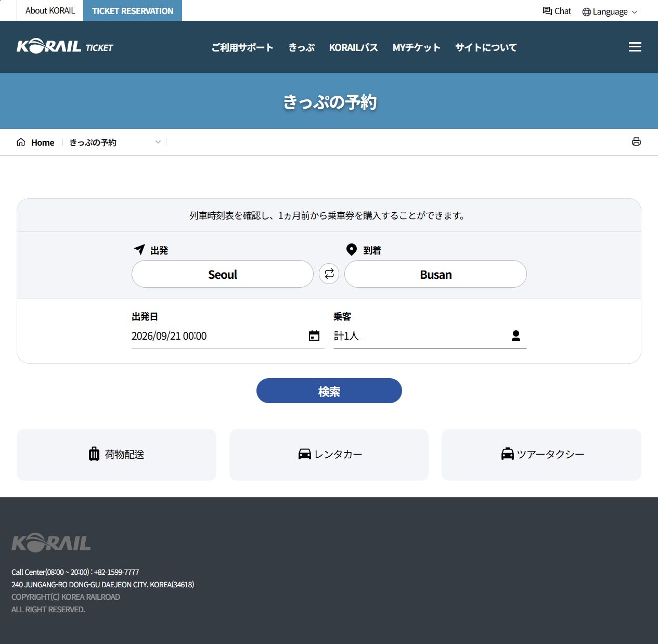Open the MYチケット menu
658x644 pixels.
click(x=417, y=47)
